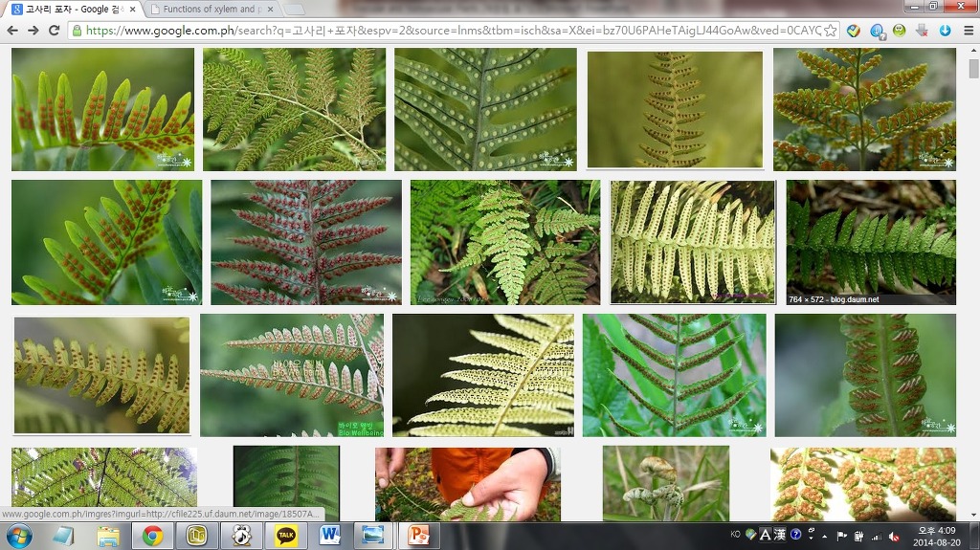
Task: Click the power plug tray icon
Action: coord(859,537)
